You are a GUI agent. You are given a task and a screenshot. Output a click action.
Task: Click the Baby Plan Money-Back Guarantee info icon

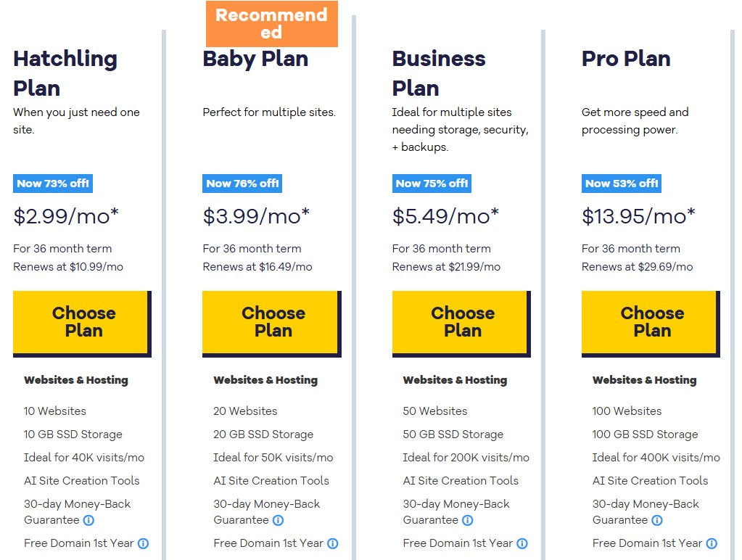pyautogui.click(x=279, y=520)
